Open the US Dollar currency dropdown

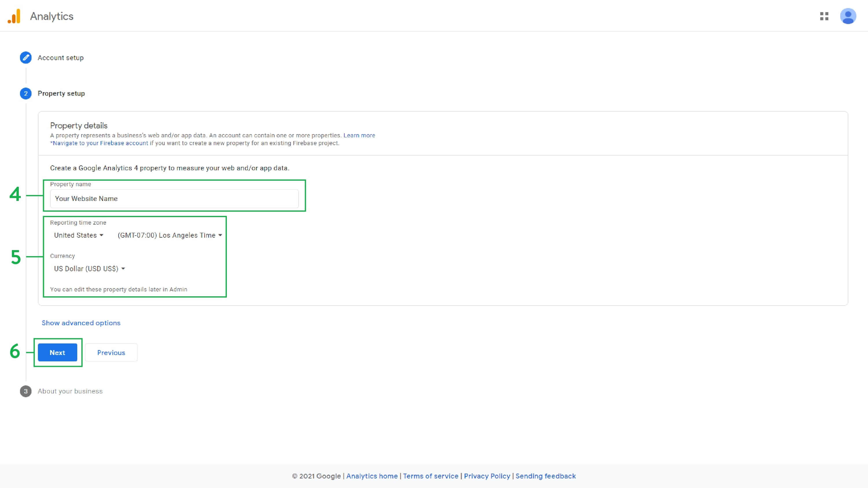click(89, 268)
